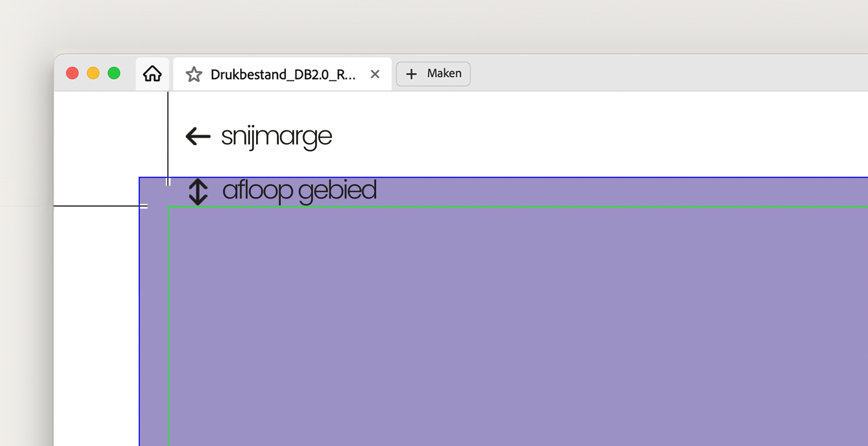Viewport: 868px width, 446px height.
Task: Close the Drukbestand_DB2.0 tab with the X icon
Action: click(x=375, y=74)
